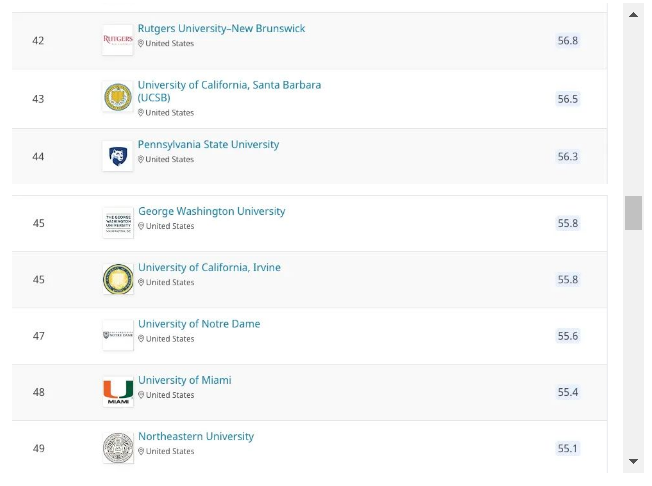The image size is (652, 486).
Task: Click the 56.8 score badge for Rutgers
Action: point(568,40)
